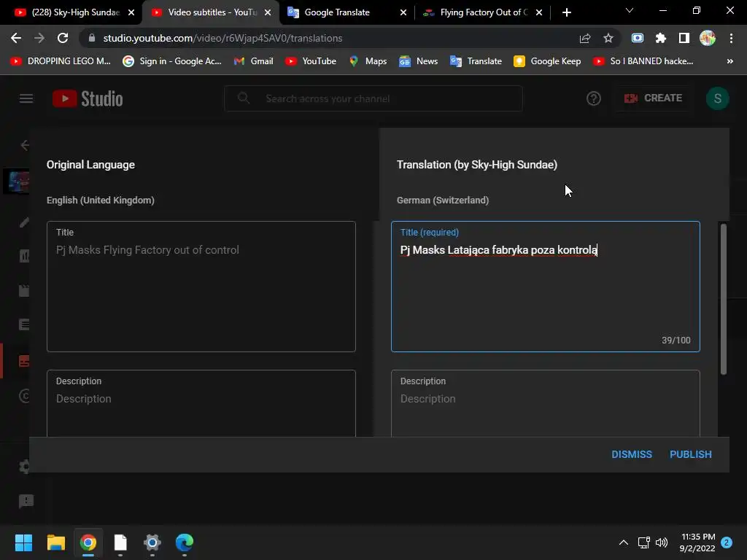Open the News bookmark

click(x=418, y=61)
